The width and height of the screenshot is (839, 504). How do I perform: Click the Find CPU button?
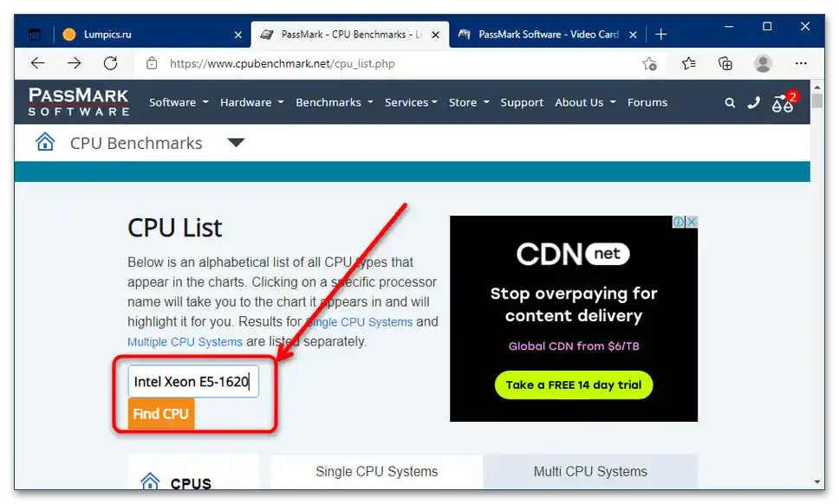click(161, 414)
